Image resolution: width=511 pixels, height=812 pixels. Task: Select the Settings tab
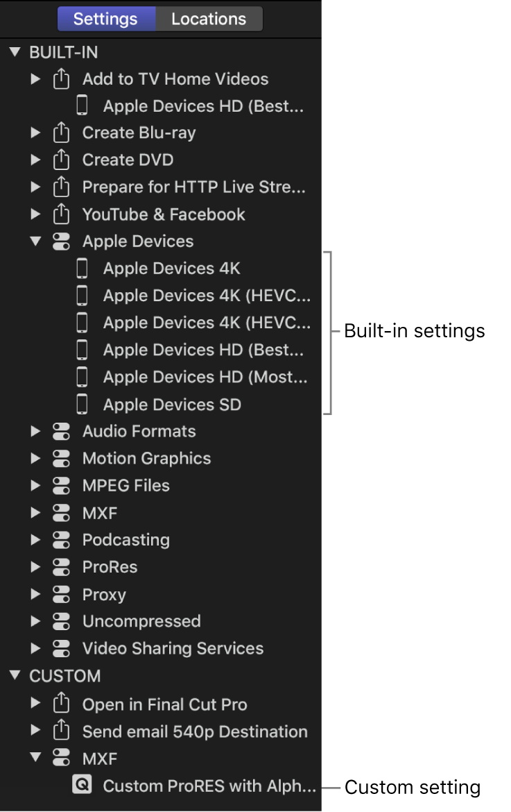(105, 19)
